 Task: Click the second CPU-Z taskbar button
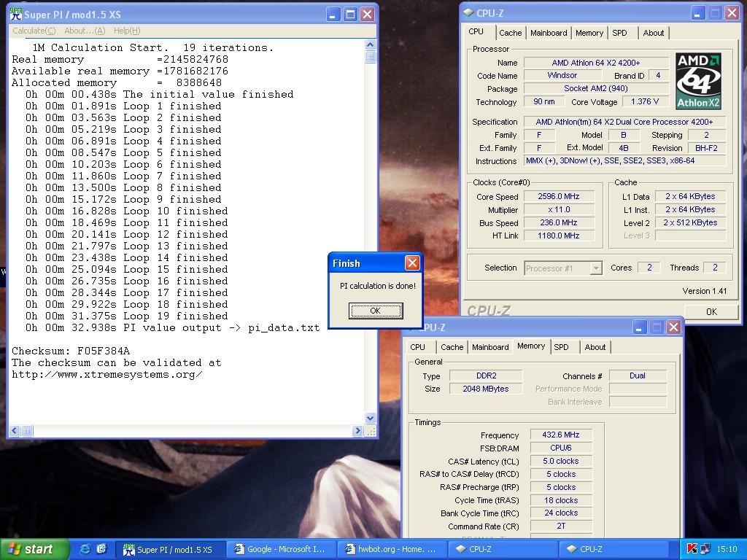click(614, 549)
